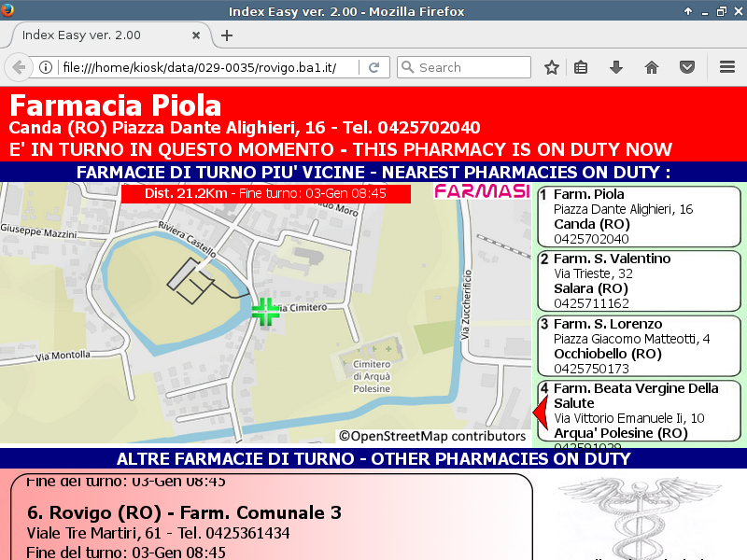The height and width of the screenshot is (560, 747).
Task: Reload the current page
Action: click(x=373, y=67)
